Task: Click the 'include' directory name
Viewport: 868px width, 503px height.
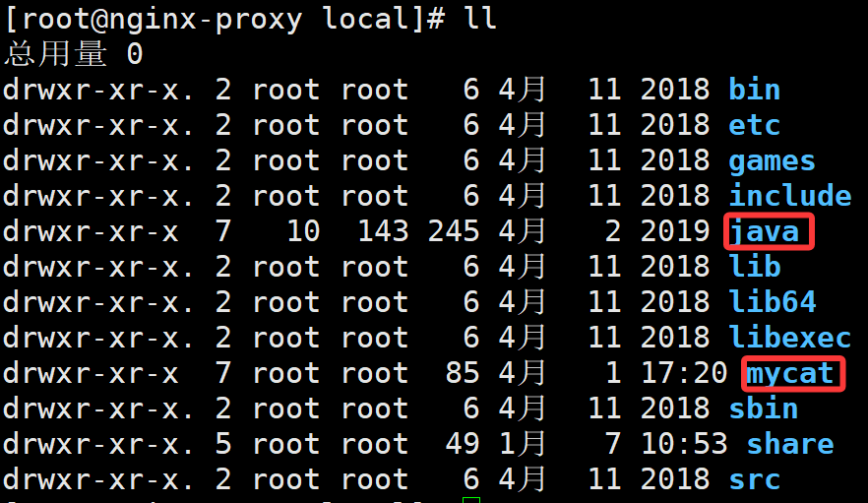Action: coord(790,196)
